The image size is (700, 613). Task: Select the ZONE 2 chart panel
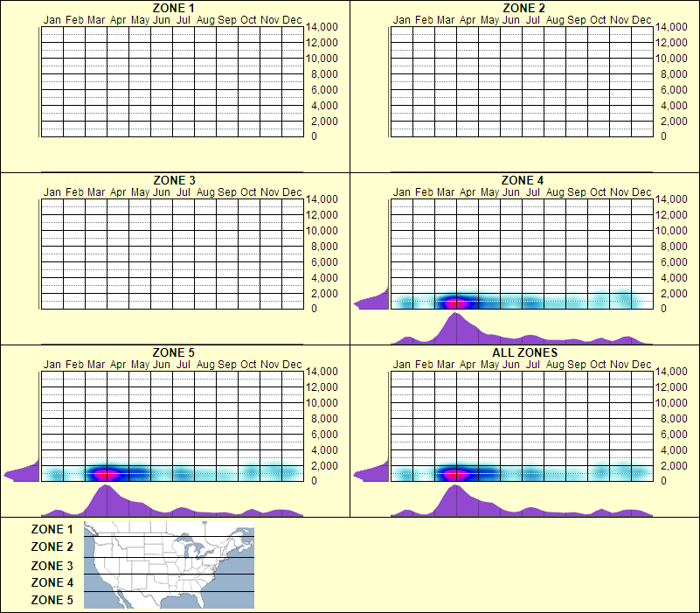coord(523,80)
